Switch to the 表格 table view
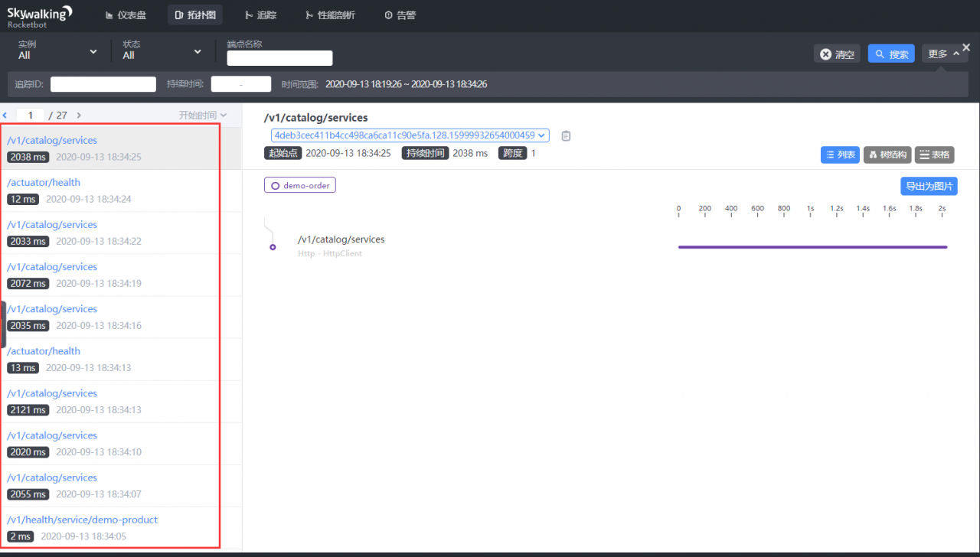Screen dimensions: 980x557 934,155
